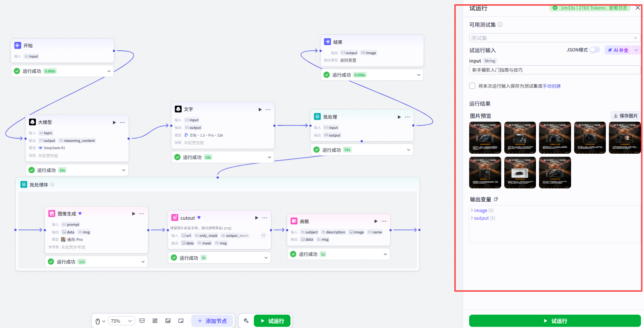Expand the 批处理 node run success result
Screen dimensions: 644x328
pyautogui.click(x=362, y=150)
